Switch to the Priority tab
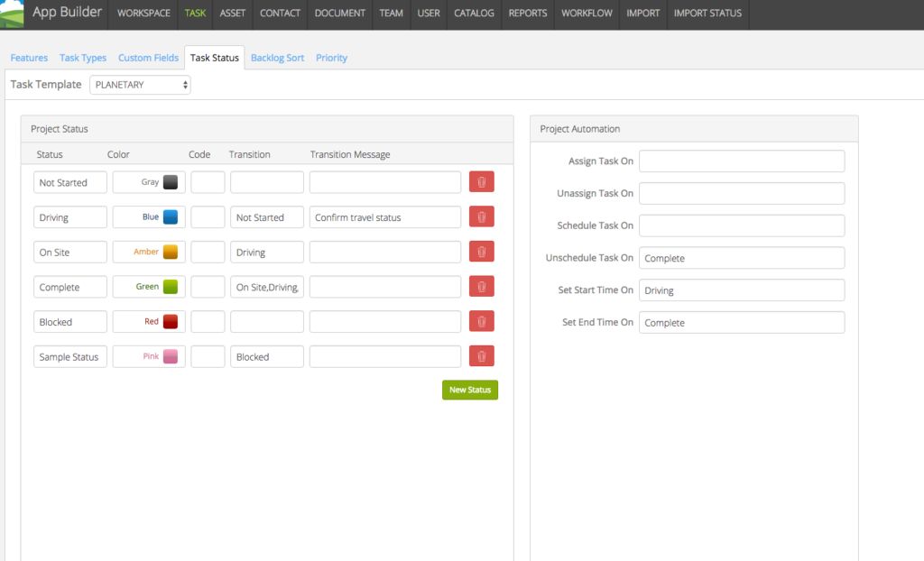 click(x=332, y=58)
